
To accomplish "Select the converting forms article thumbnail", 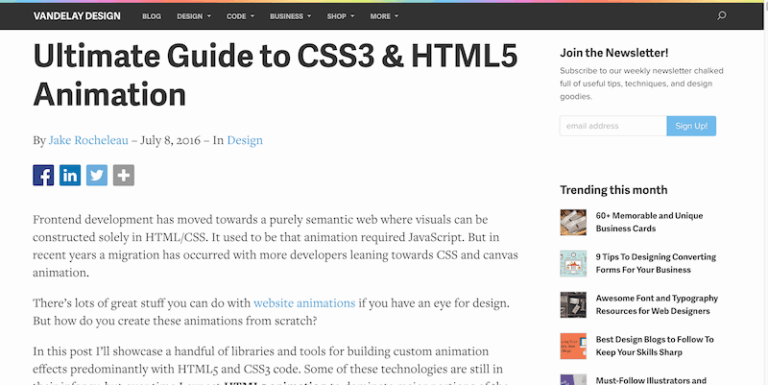I will [x=573, y=264].
